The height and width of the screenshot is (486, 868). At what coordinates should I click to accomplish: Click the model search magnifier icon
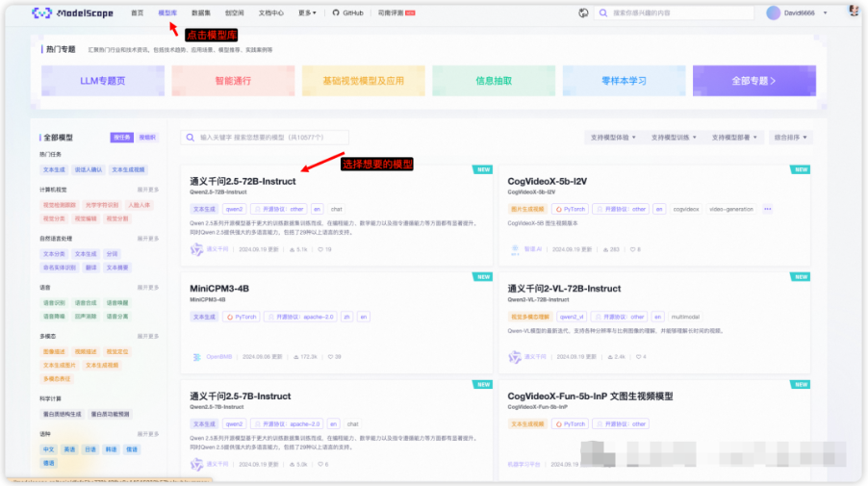pyautogui.click(x=191, y=138)
